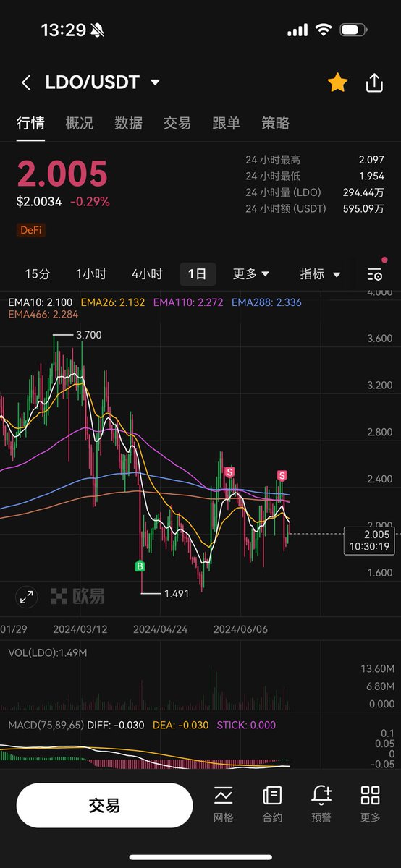Switch to the 概况 tab

pos(80,123)
